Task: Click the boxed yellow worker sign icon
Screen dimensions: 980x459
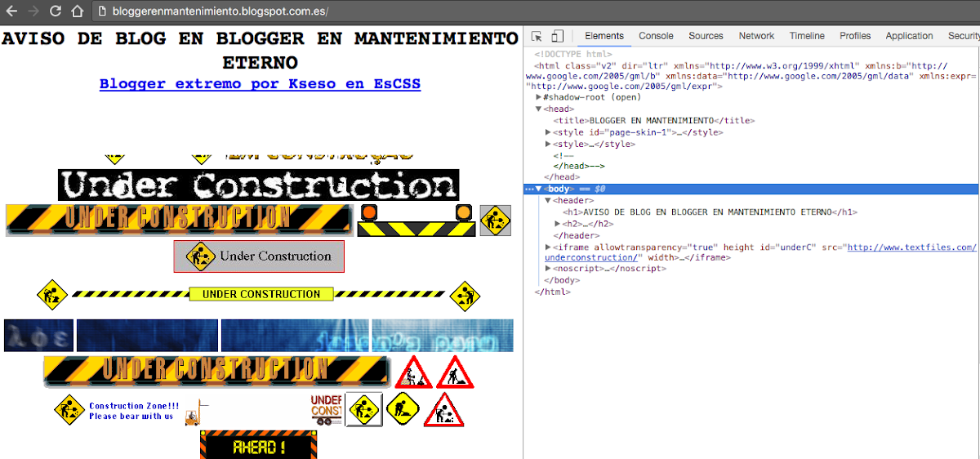Action: click(x=363, y=409)
